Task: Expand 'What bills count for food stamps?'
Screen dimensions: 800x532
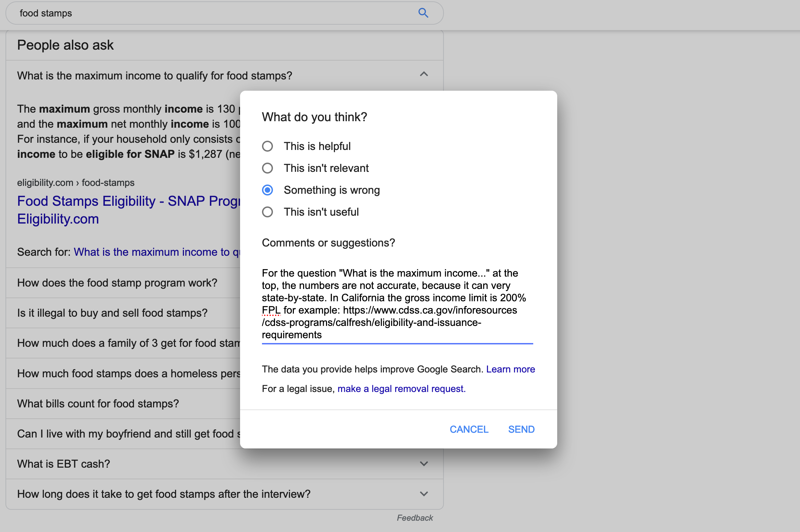Action: click(123, 404)
